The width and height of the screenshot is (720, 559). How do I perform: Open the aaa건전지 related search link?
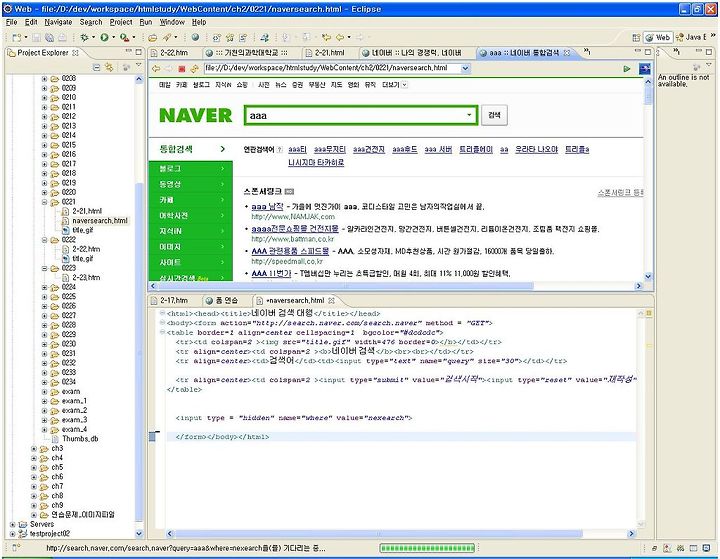[x=369, y=149]
